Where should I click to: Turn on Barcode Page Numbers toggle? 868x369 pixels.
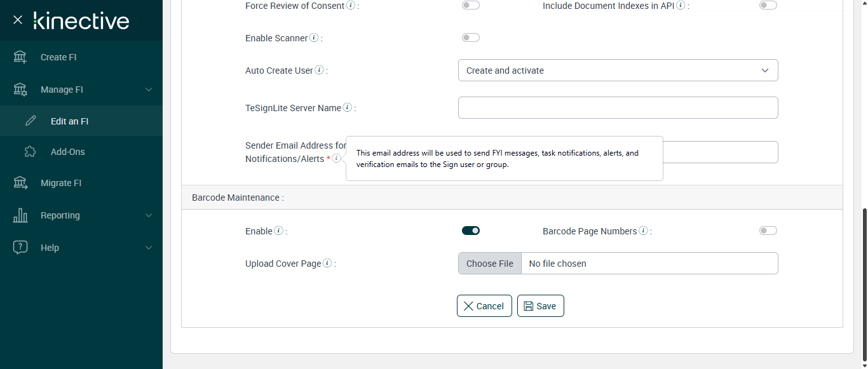pos(768,231)
